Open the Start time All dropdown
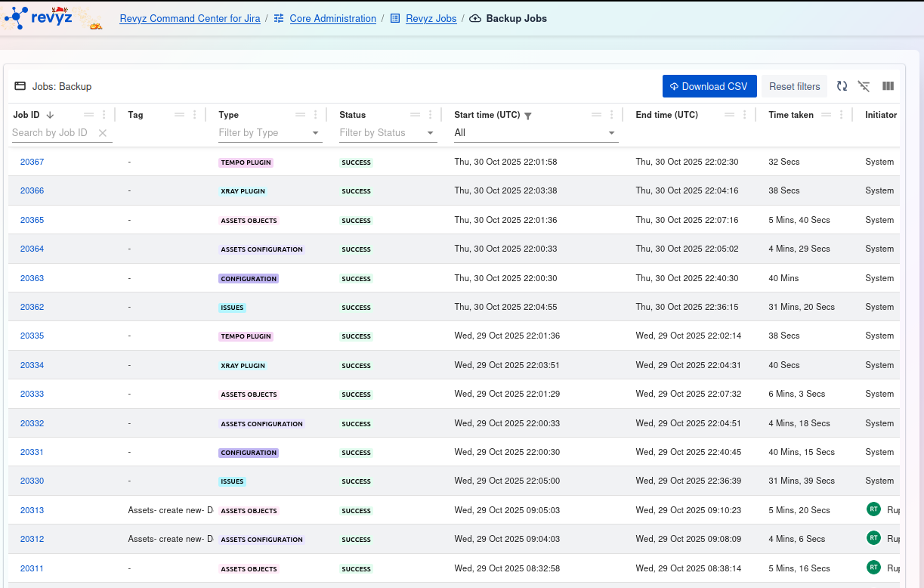Image resolution: width=924 pixels, height=588 pixels. 536,133
